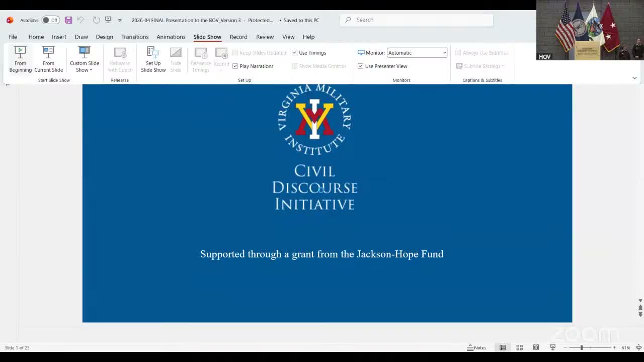This screenshot has width=644, height=362.
Task: Select the Slide Show tab
Action: pos(207,37)
